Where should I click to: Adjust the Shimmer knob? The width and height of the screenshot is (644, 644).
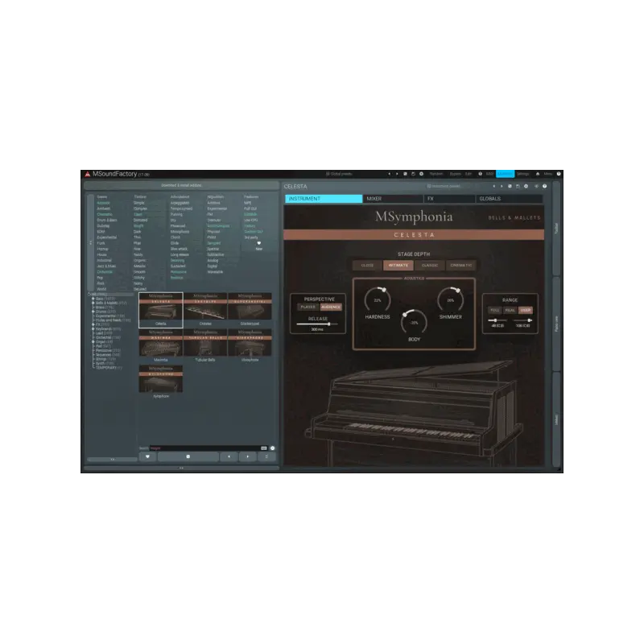(x=451, y=299)
